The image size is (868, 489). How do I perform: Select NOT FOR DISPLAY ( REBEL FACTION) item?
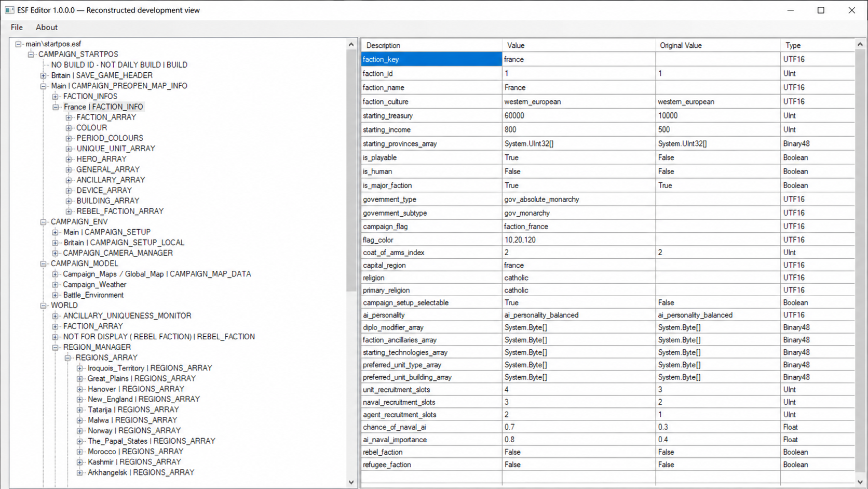[159, 337]
